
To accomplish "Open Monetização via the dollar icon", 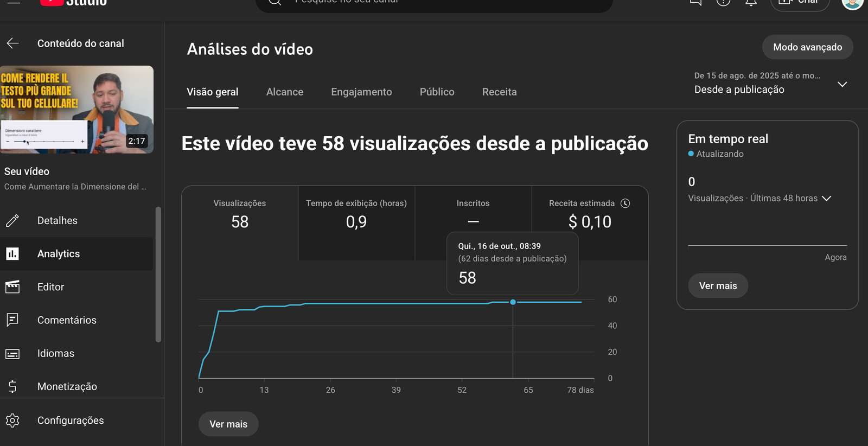I will (x=12, y=386).
